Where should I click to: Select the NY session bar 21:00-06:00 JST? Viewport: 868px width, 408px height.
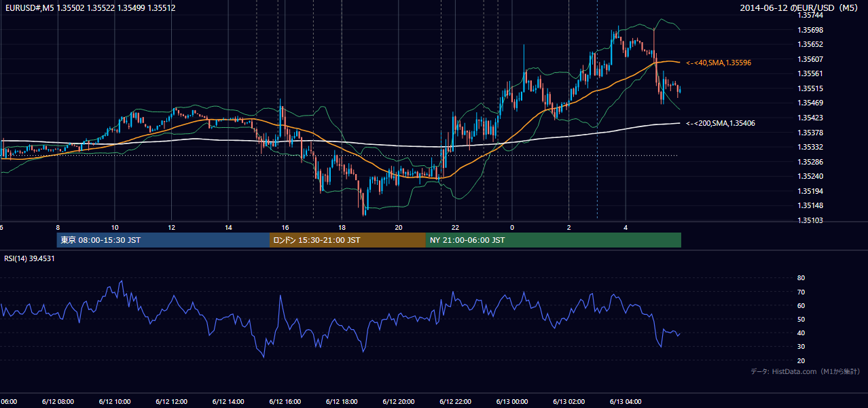pyautogui.click(x=554, y=240)
